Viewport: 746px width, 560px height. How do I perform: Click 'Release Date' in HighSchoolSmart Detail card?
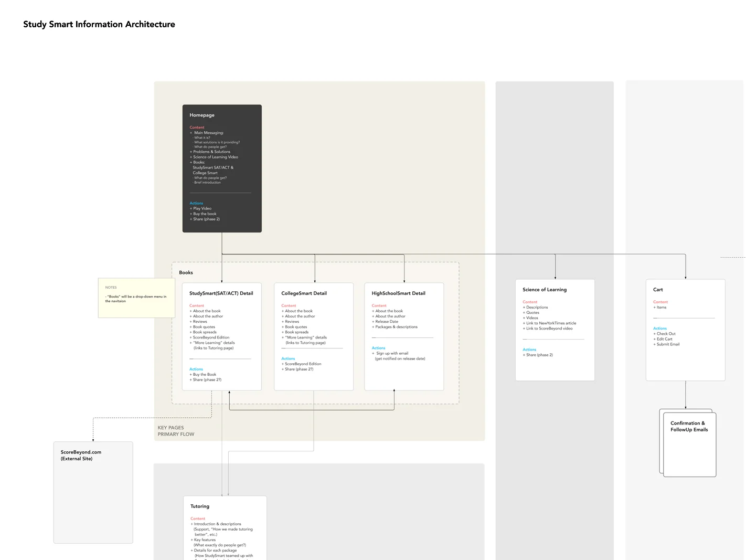(387, 322)
